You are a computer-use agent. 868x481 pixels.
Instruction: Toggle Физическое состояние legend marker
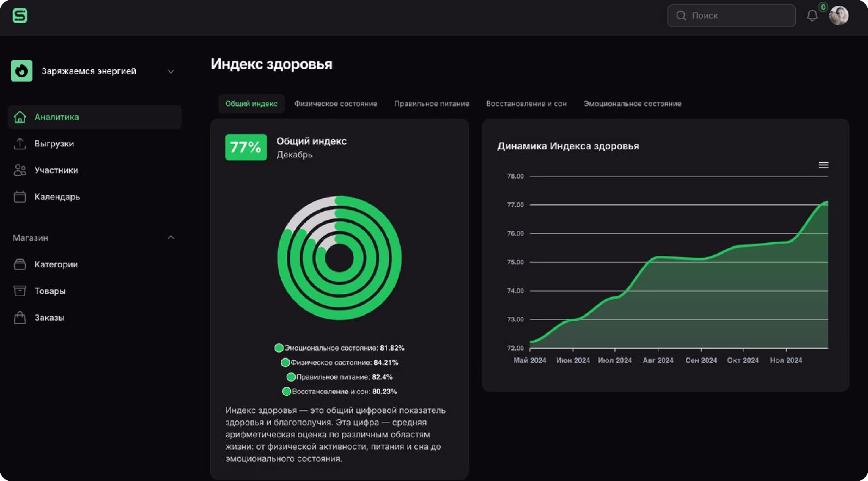[x=285, y=362]
